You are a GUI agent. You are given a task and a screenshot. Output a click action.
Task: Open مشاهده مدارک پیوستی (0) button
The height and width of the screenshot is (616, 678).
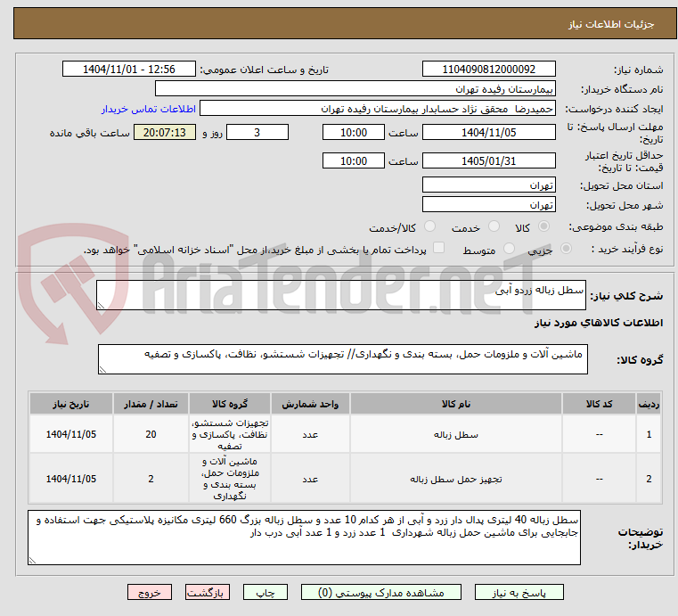(x=381, y=592)
